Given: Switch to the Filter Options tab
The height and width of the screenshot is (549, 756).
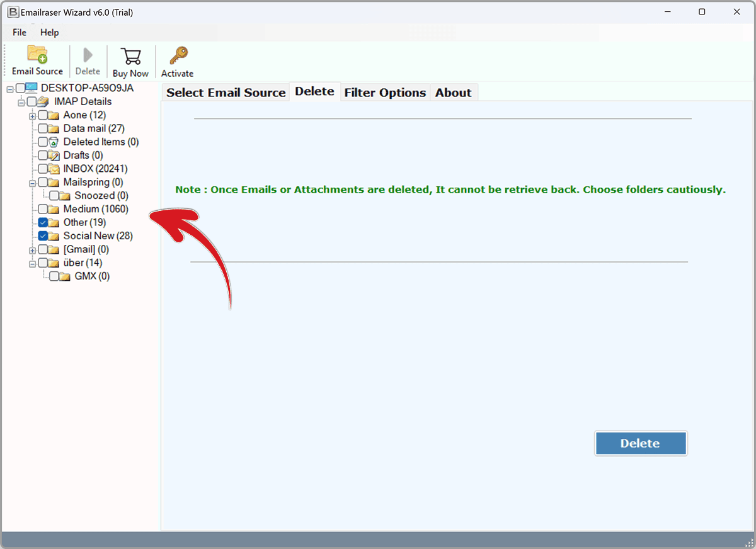Looking at the screenshot, I should coord(385,93).
